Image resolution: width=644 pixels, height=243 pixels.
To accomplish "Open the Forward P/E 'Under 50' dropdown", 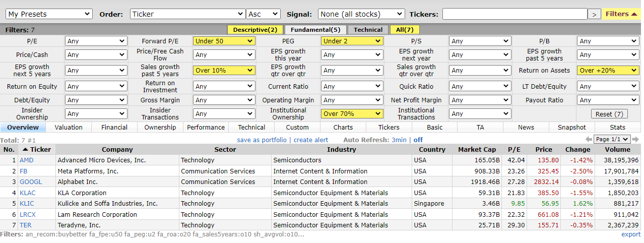I will (224, 41).
